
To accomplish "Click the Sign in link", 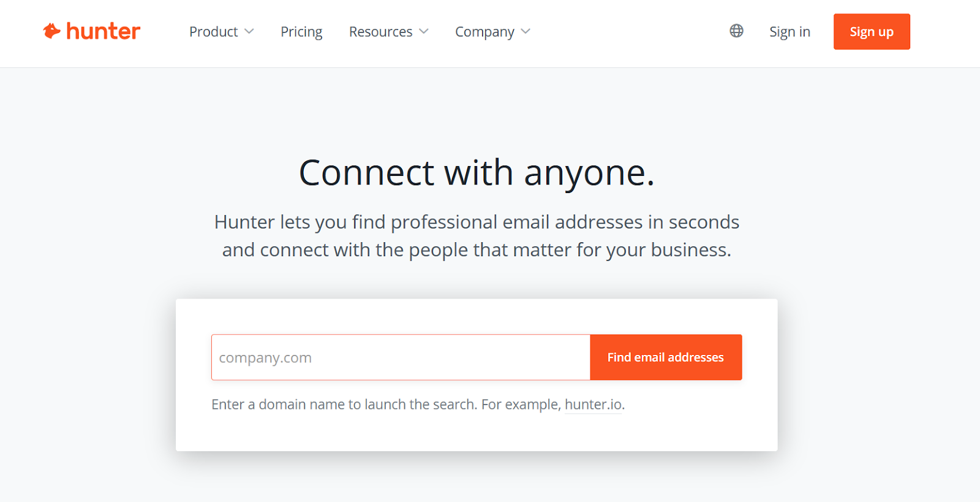I will [x=790, y=32].
